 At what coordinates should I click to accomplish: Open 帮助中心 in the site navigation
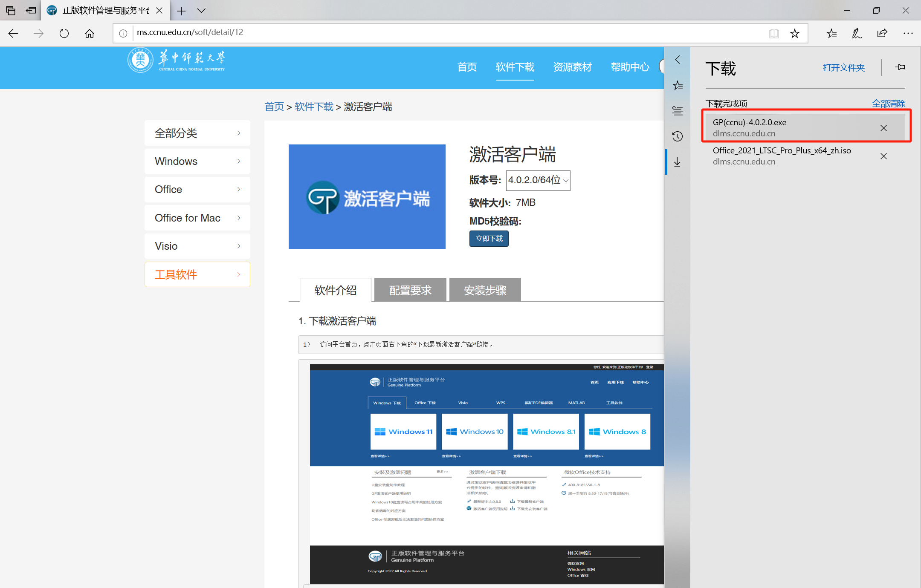point(630,67)
